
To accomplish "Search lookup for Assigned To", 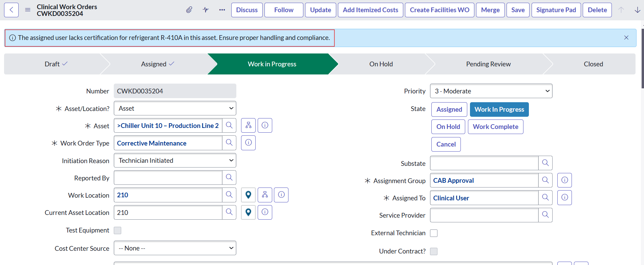I will pyautogui.click(x=545, y=198).
